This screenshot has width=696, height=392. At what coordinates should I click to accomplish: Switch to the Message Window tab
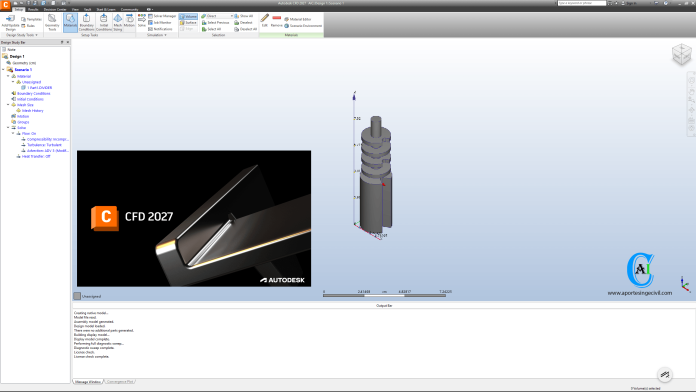88,382
